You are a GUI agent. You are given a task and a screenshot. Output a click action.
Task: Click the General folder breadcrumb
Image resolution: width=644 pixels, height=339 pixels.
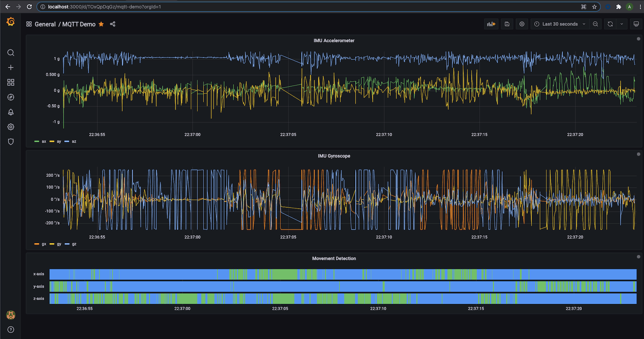tap(45, 24)
